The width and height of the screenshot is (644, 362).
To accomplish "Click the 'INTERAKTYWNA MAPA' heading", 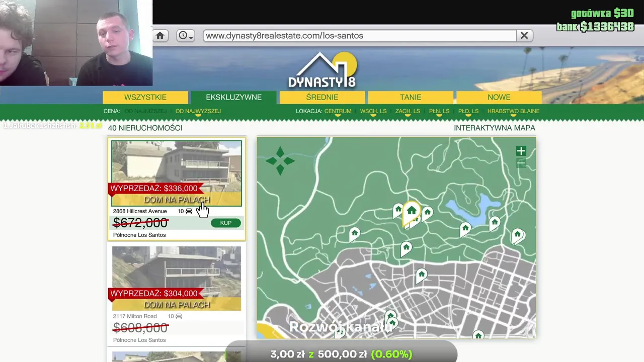I will coord(495,128).
